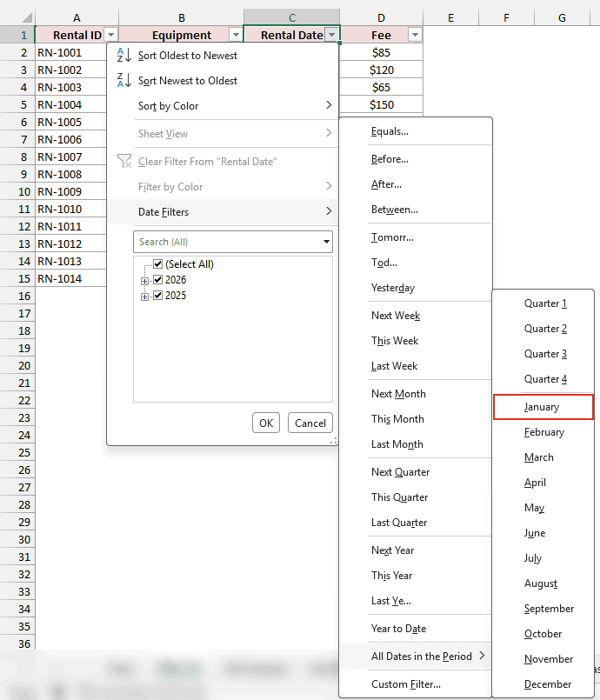This screenshot has width=600, height=700.
Task: Choose the Equals... date filter
Action: pyautogui.click(x=416, y=131)
